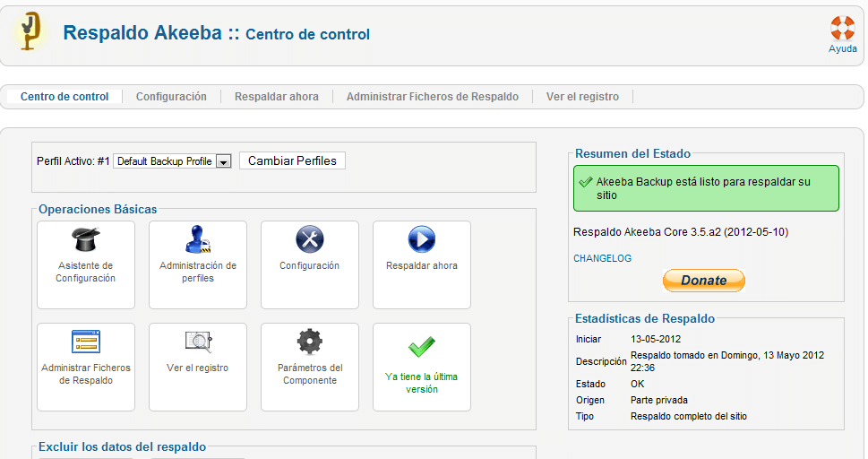Click the 'Excluir los datos del respaldo' heading
The image size is (868, 459).
coord(122,446)
